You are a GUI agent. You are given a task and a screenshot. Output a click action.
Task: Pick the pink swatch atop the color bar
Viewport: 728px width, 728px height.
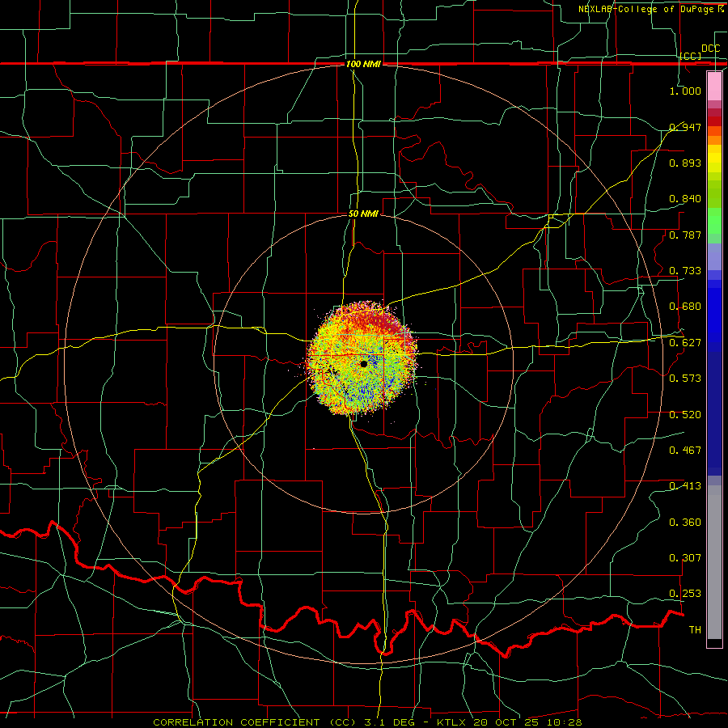[714, 86]
